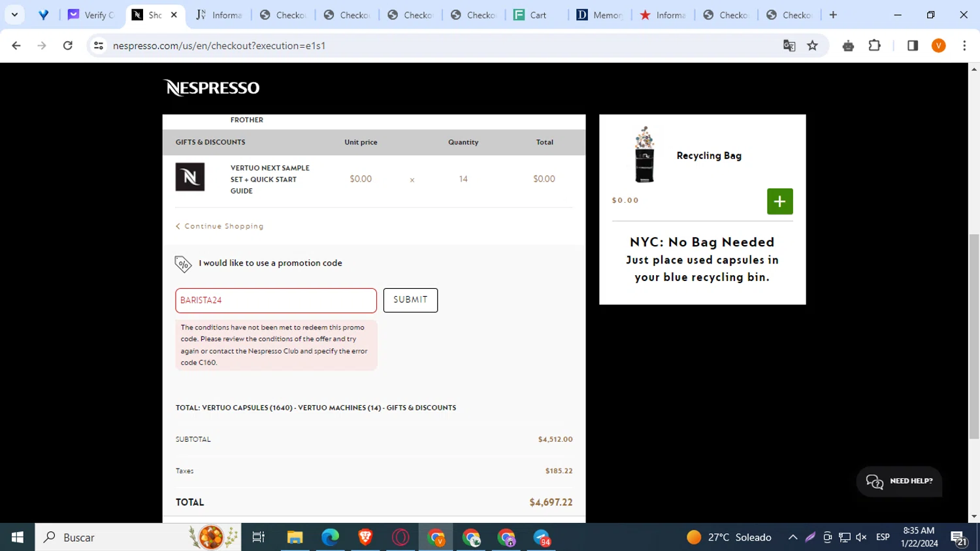Open the notification center icon

(x=958, y=538)
